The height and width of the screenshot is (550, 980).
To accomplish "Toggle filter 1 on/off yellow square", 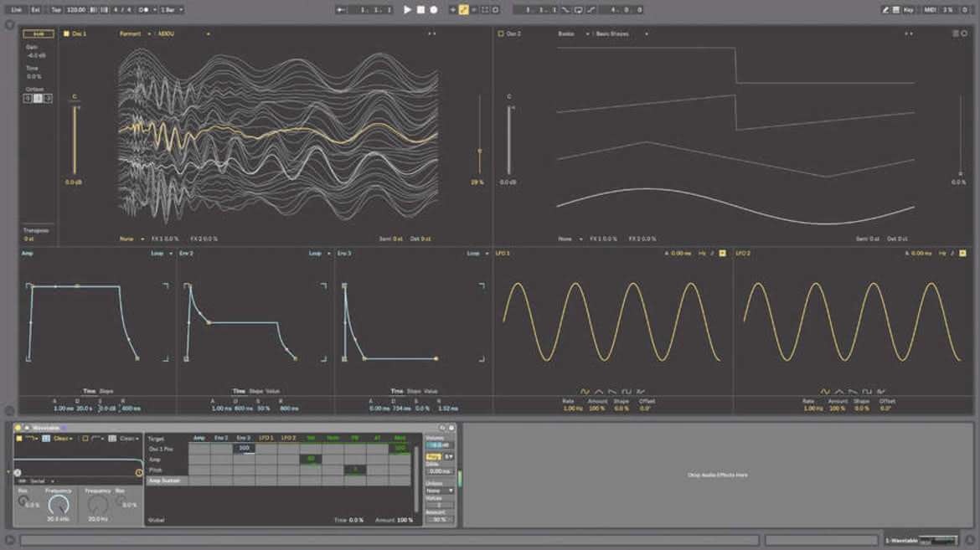I will coord(18,439).
